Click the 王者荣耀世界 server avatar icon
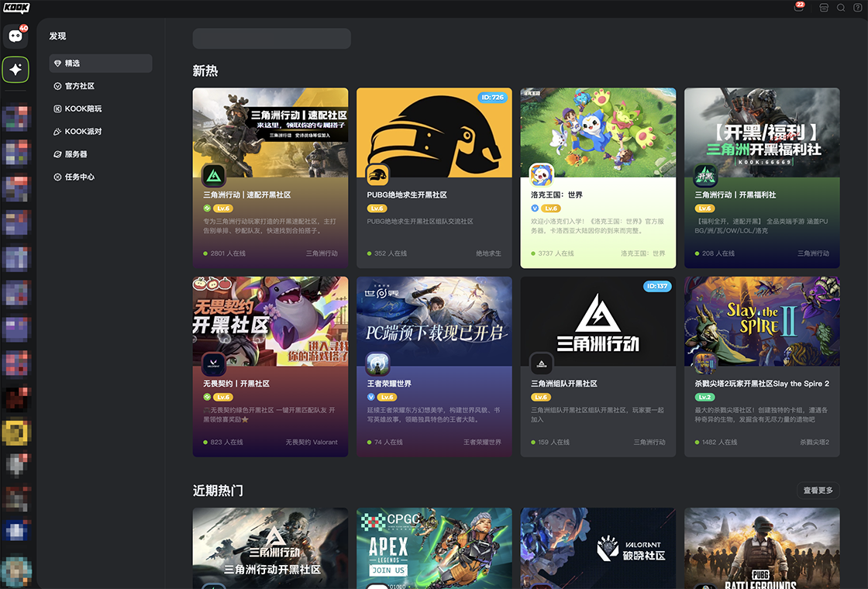This screenshot has width=868, height=589. 377,364
